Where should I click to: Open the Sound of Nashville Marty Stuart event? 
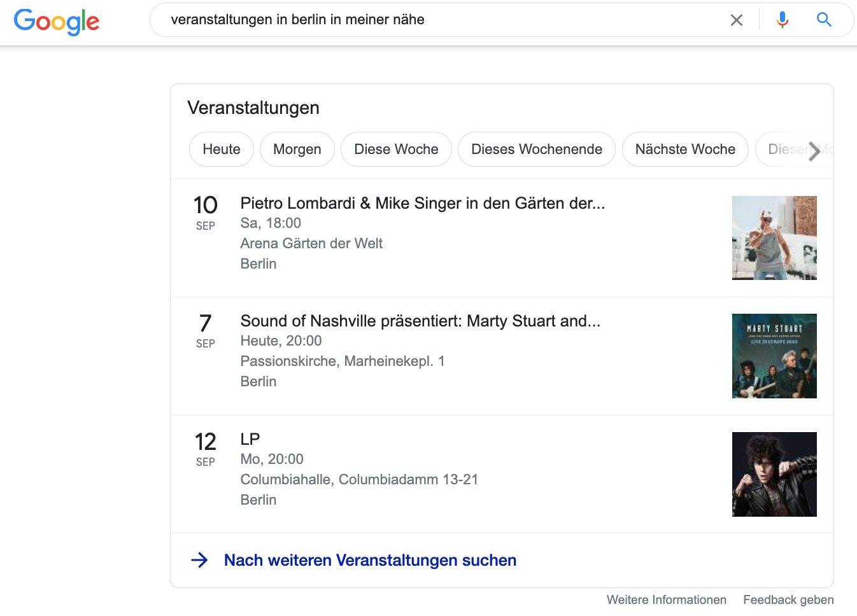coord(420,321)
